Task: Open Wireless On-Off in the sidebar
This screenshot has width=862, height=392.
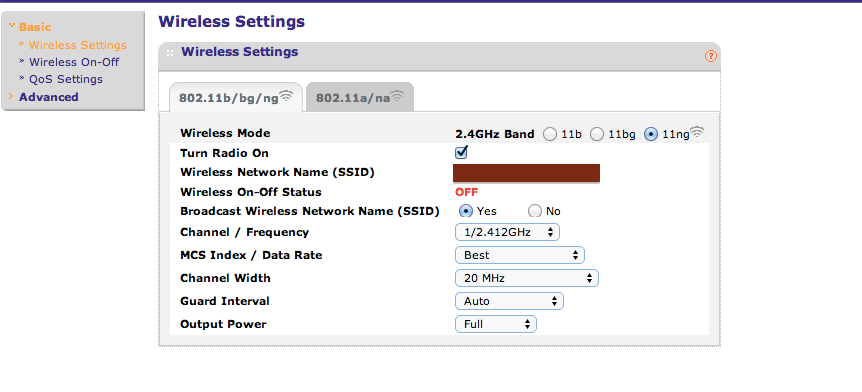Action: tap(74, 62)
